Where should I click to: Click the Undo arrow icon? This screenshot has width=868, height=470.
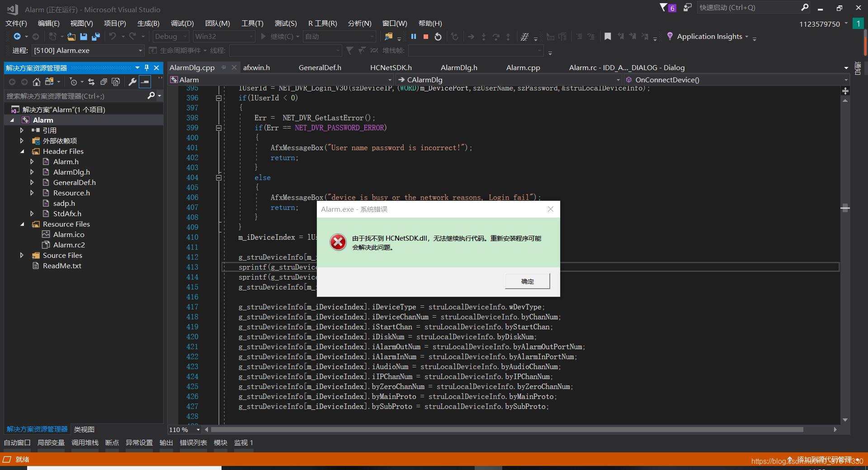tap(113, 37)
